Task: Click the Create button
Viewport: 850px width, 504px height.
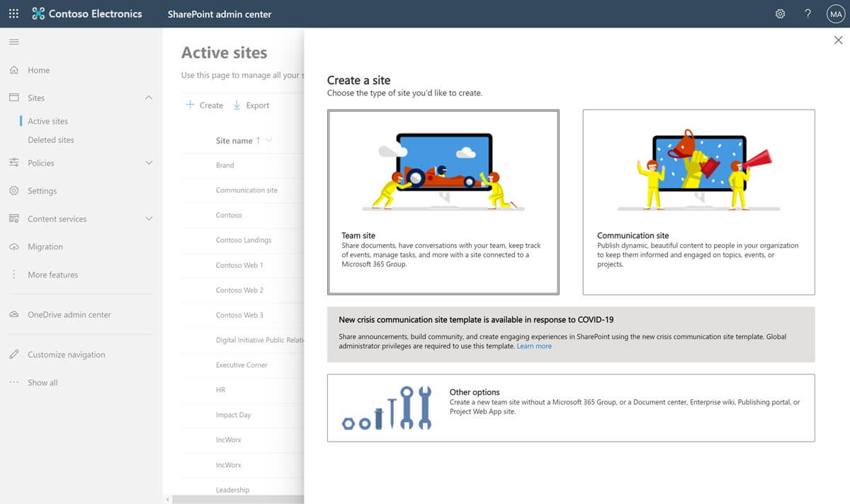Action: (x=204, y=105)
